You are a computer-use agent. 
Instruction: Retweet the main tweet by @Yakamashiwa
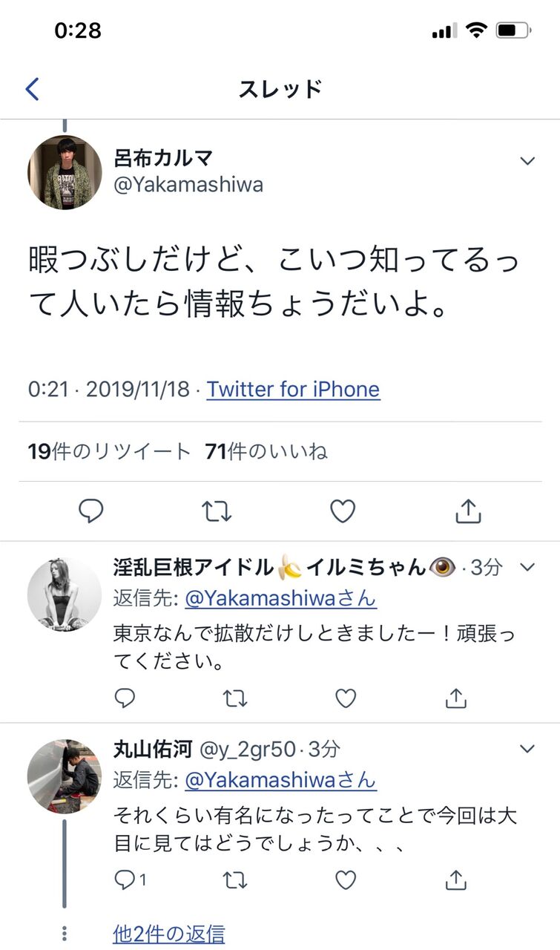[x=217, y=511]
